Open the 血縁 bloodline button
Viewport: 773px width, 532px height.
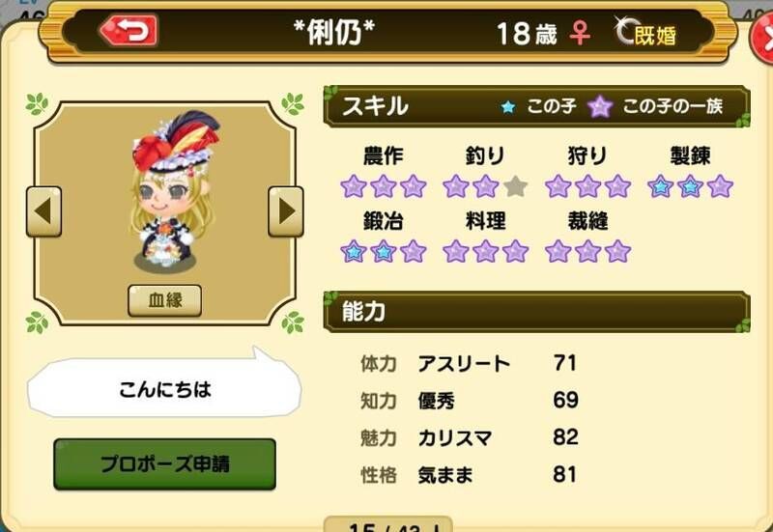pyautogui.click(x=164, y=300)
